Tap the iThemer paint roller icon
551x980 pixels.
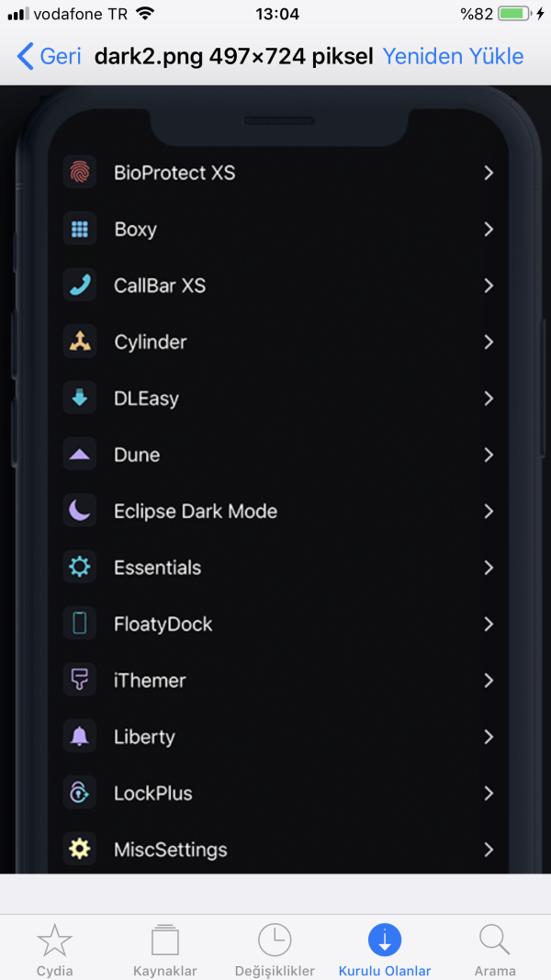pyautogui.click(x=80, y=681)
